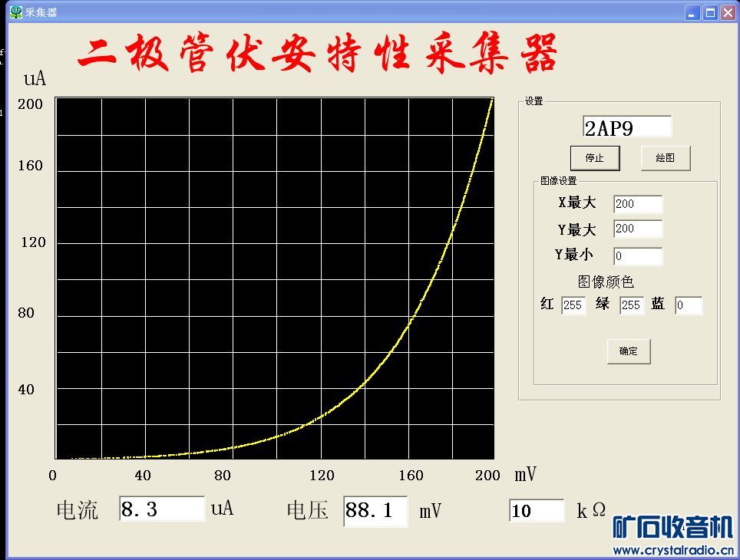Image resolution: width=740 pixels, height=560 pixels.
Task: Click the 红 (red) color value field
Action: click(573, 305)
